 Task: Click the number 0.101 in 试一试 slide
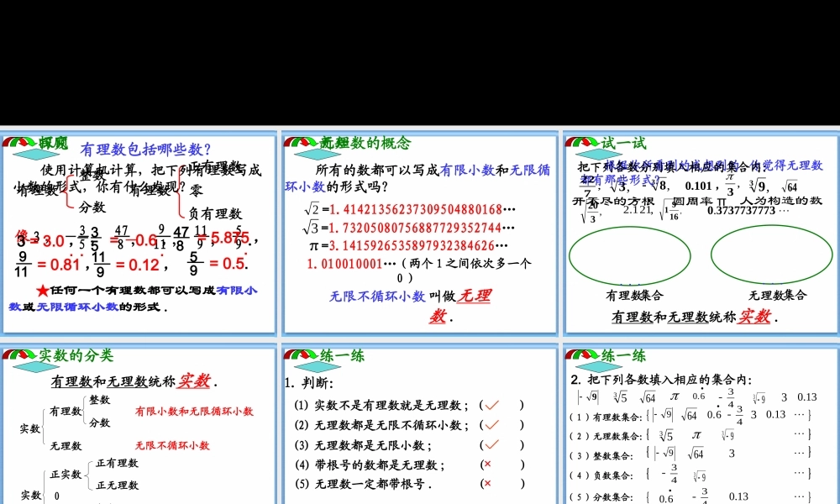pyautogui.click(x=699, y=186)
